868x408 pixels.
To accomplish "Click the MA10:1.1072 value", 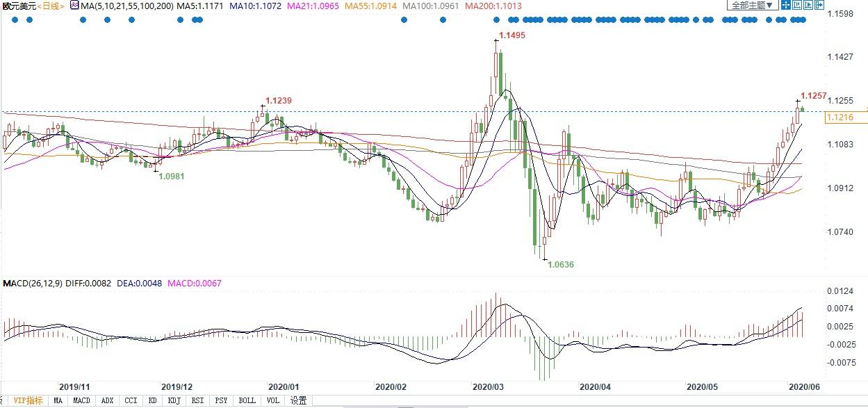I will point(256,6).
